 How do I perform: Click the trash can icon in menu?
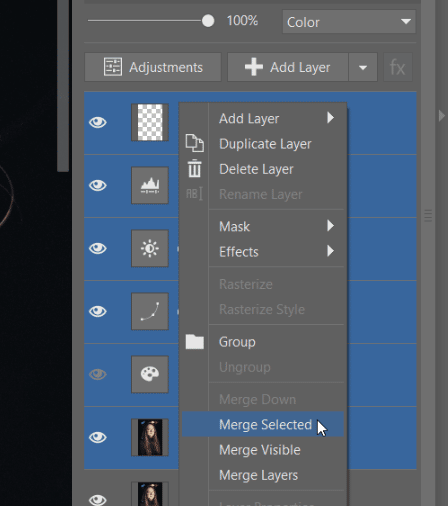coord(195,168)
